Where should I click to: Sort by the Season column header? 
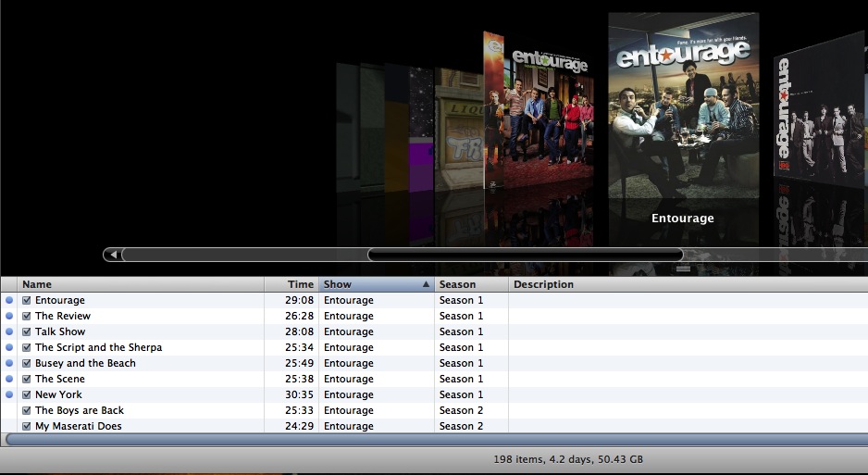tap(472, 284)
